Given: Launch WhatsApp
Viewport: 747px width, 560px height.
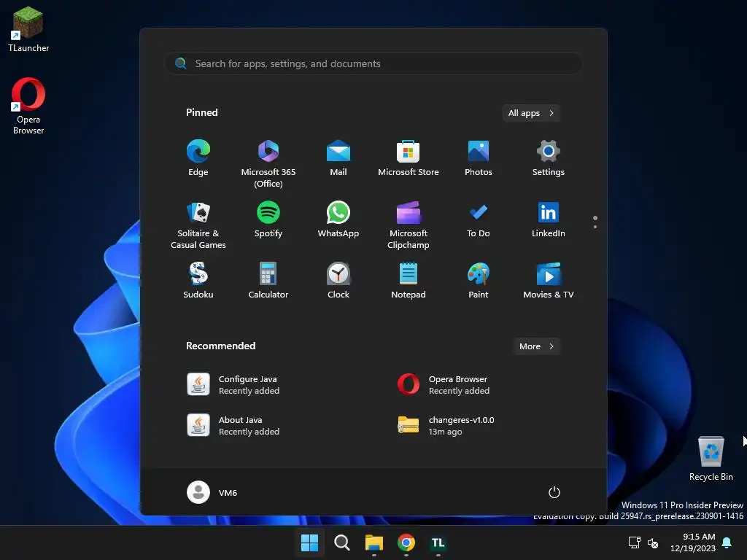Looking at the screenshot, I should (x=338, y=219).
